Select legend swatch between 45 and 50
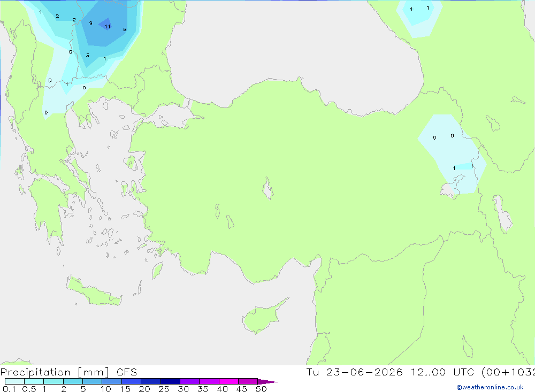Image resolution: width=535 pixels, height=392 pixels. coord(248,381)
